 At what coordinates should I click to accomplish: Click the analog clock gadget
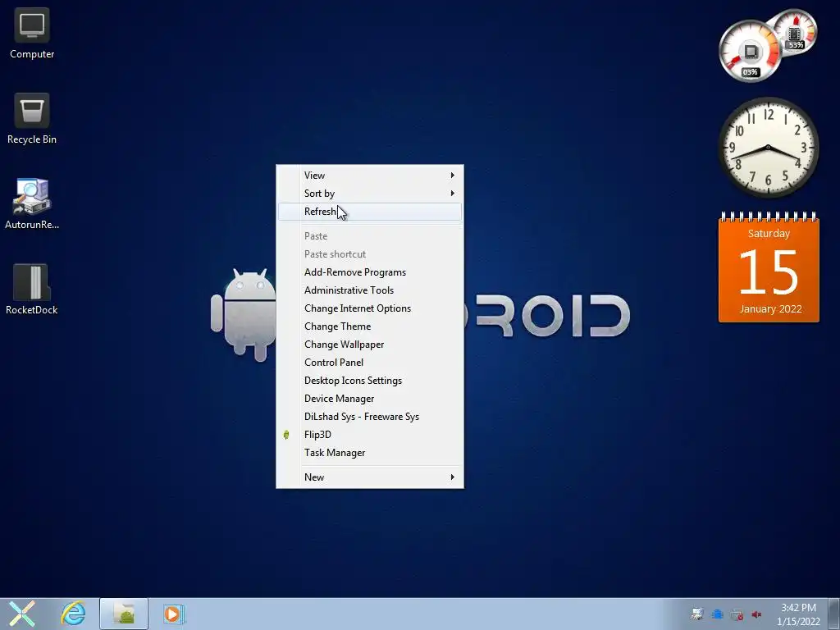point(768,148)
